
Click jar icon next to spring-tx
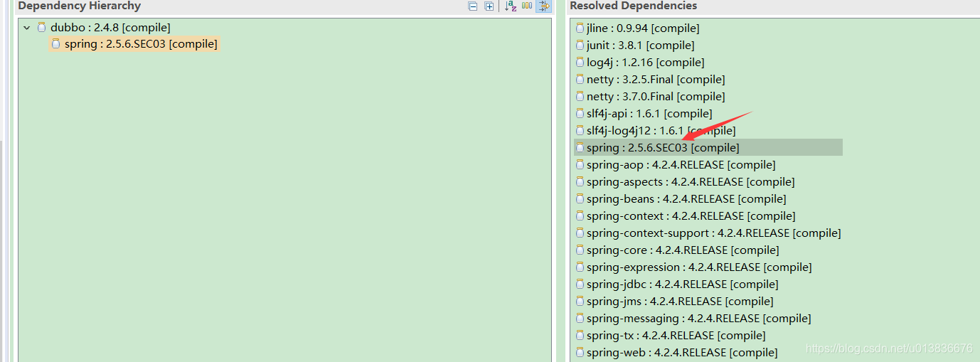coord(580,336)
